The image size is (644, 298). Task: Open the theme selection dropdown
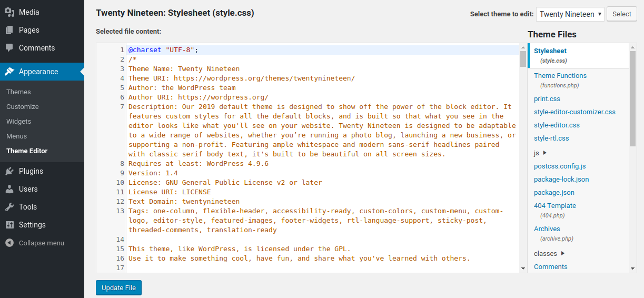(570, 14)
